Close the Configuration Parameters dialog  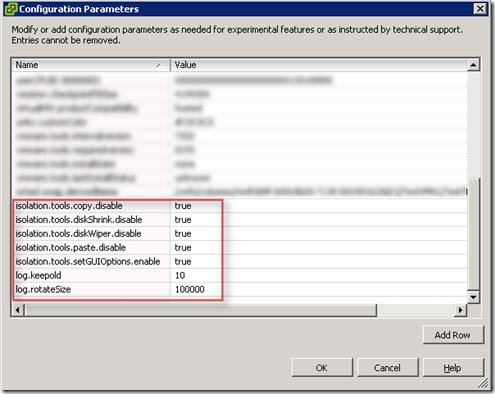coord(480,8)
